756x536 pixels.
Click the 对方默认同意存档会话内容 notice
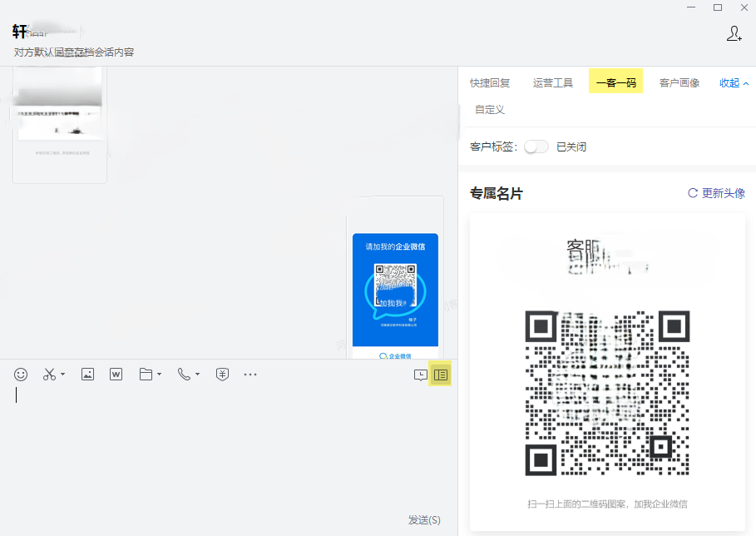click(73, 52)
